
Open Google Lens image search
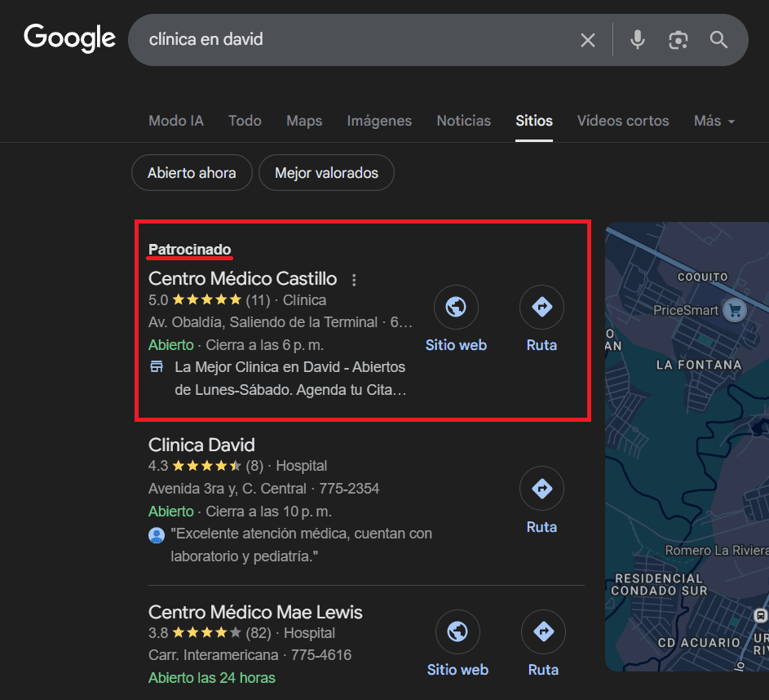point(678,39)
